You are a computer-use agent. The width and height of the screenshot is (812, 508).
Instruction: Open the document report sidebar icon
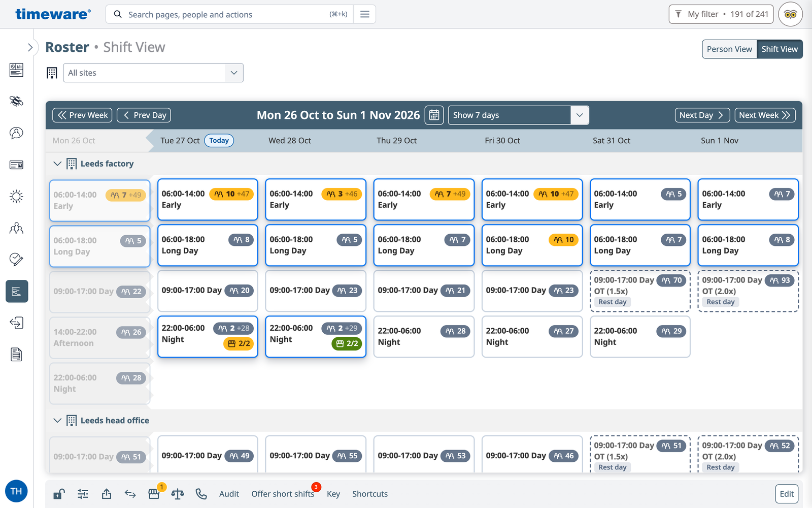coord(16,355)
